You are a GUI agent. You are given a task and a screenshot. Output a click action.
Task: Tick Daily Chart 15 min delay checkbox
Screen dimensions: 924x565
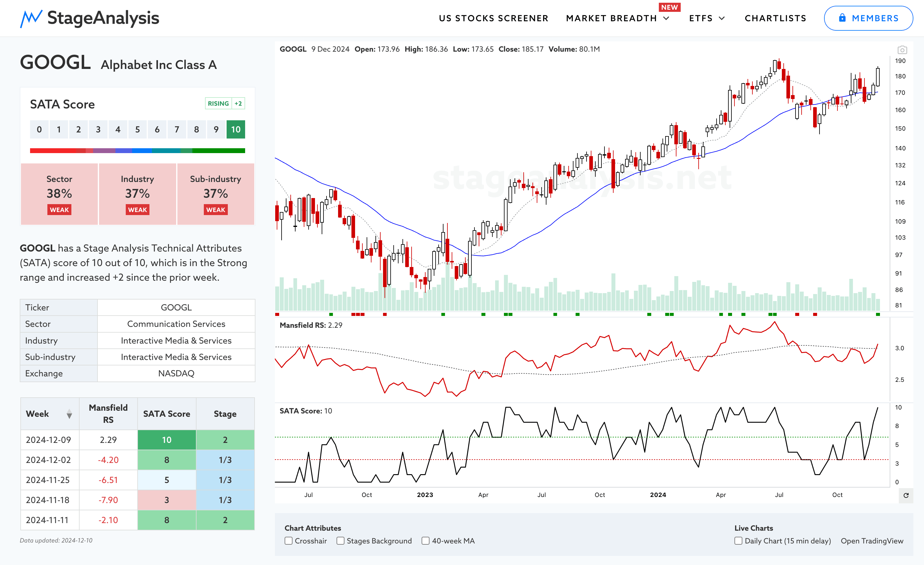[738, 541]
